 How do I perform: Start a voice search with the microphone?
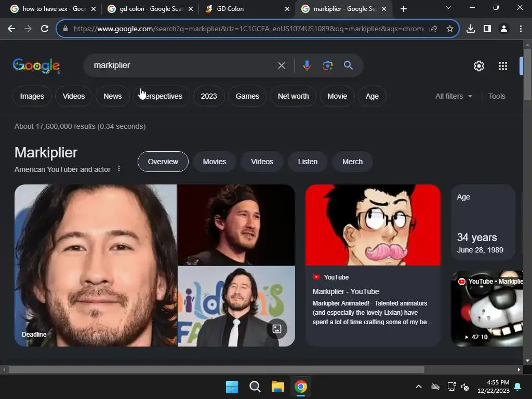(x=307, y=65)
